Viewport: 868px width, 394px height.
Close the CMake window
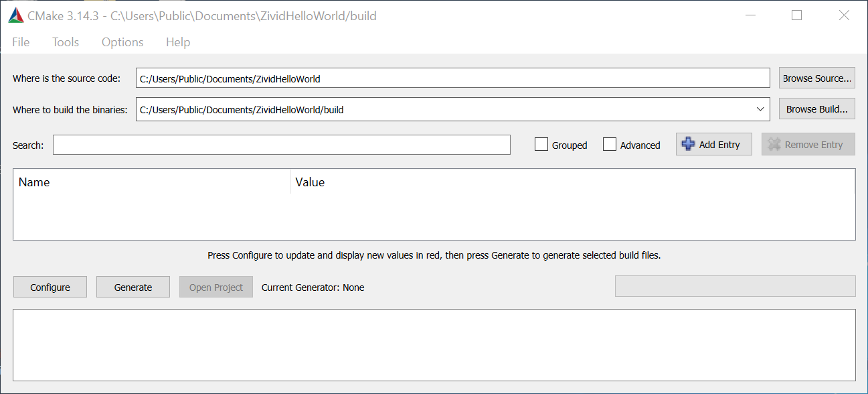845,15
